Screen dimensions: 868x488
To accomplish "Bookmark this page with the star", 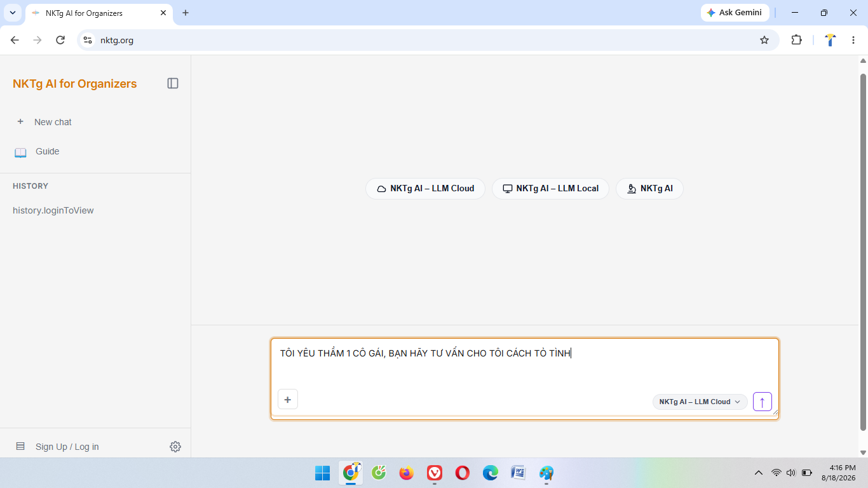I will point(764,40).
